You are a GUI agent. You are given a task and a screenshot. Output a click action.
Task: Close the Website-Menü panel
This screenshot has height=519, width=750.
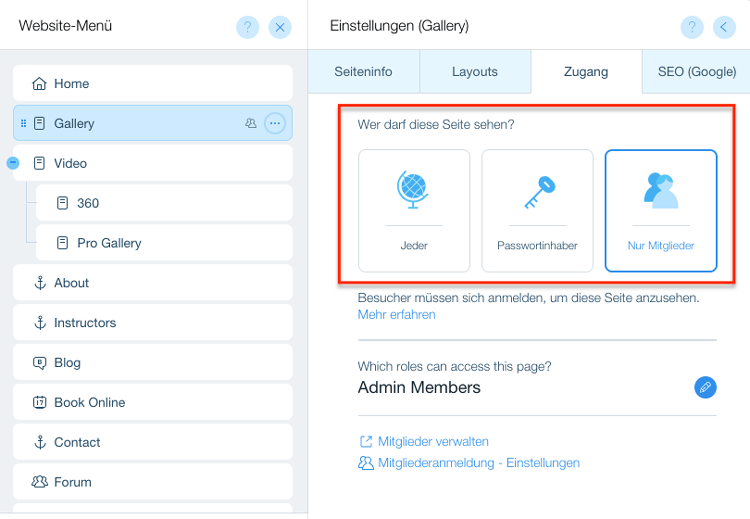(280, 27)
